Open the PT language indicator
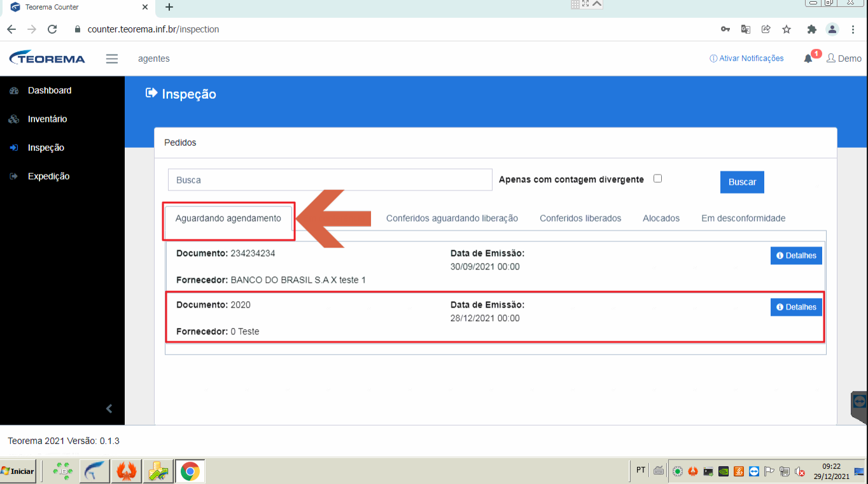This screenshot has height=484, width=868. click(641, 471)
